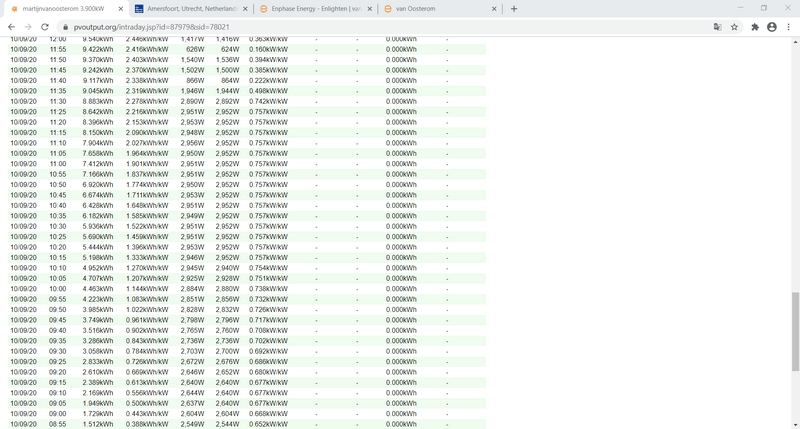The height and width of the screenshot is (429, 800).
Task: Select energy value 7.658kWh
Action: (x=98, y=154)
